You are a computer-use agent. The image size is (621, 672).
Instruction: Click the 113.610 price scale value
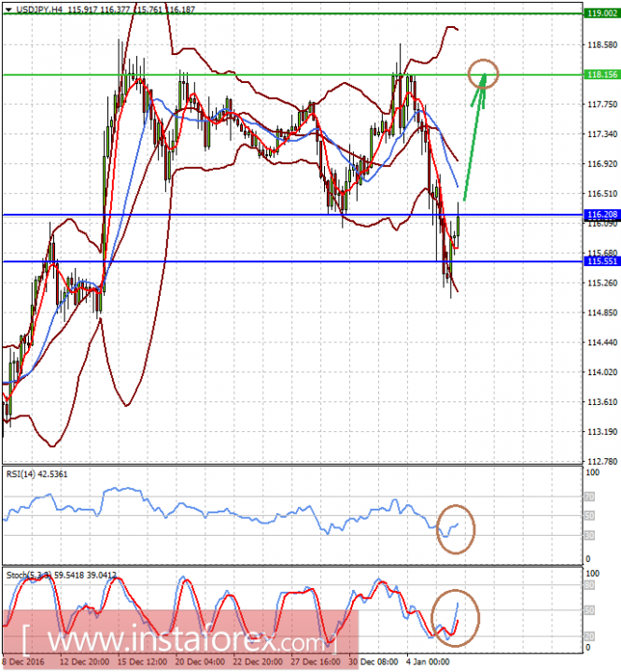tap(600, 428)
